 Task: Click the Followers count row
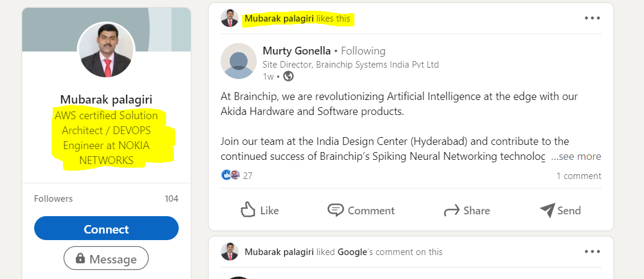click(106, 199)
